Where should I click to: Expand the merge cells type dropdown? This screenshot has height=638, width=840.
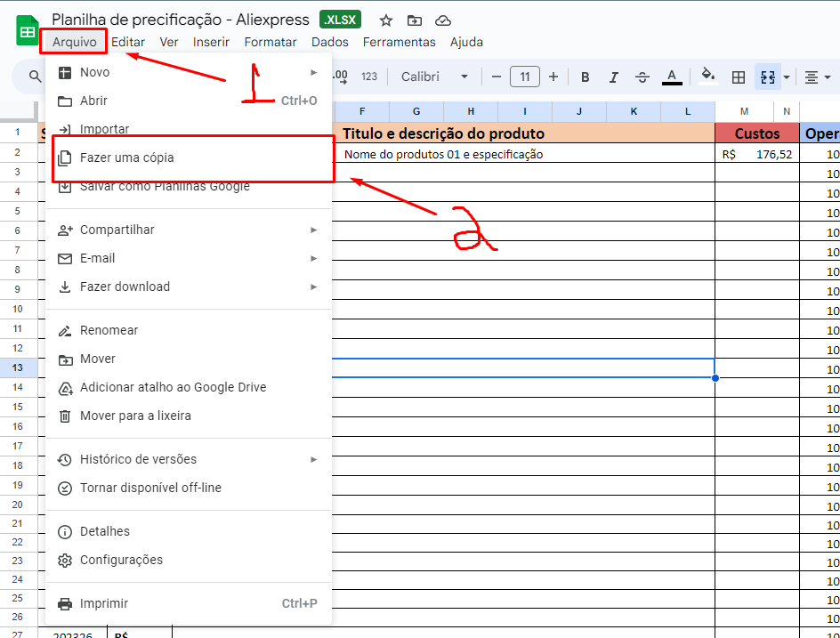[787, 77]
